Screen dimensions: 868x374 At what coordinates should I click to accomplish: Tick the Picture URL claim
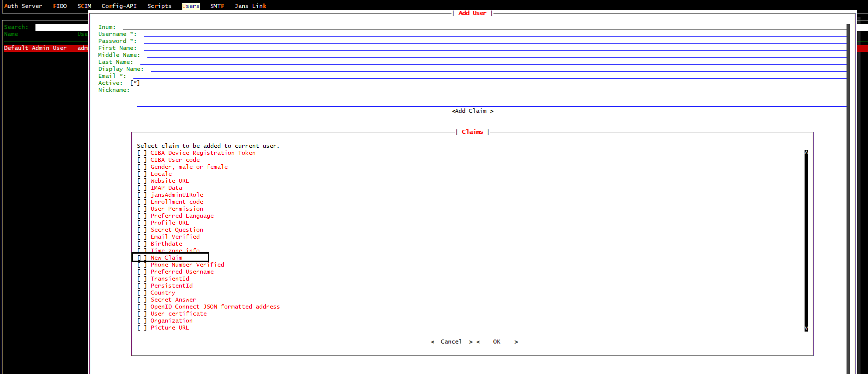(142, 328)
